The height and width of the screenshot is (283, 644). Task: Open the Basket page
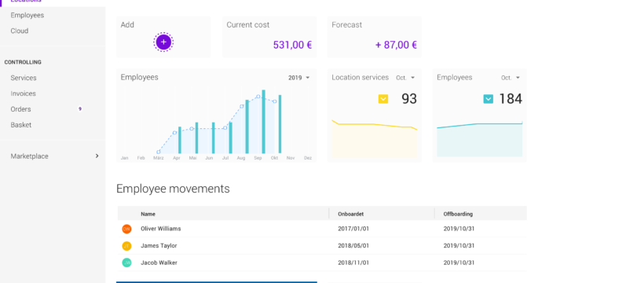pos(21,125)
